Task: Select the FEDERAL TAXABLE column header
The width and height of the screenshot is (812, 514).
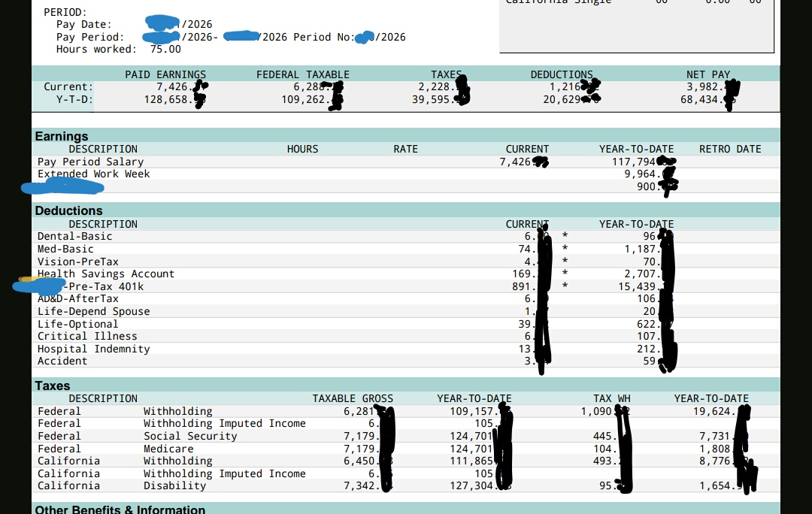Action: click(x=303, y=74)
